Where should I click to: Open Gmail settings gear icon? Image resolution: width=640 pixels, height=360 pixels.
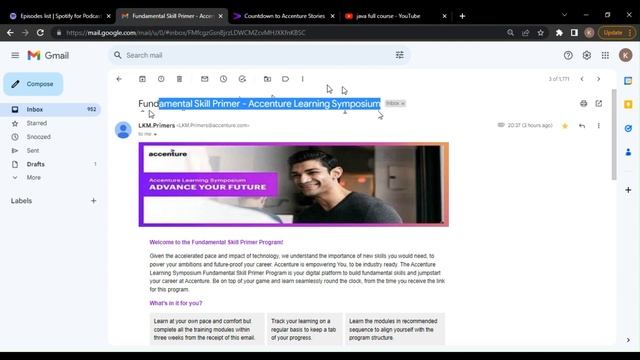point(587,56)
